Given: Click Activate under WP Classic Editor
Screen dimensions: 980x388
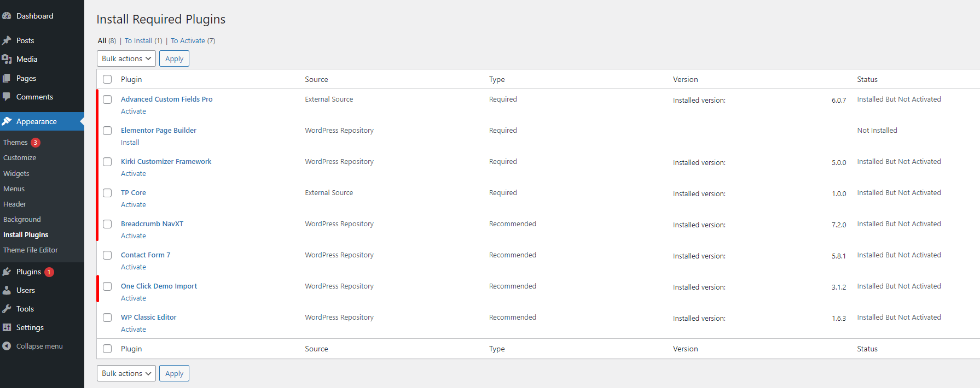Looking at the screenshot, I should pyautogui.click(x=134, y=329).
